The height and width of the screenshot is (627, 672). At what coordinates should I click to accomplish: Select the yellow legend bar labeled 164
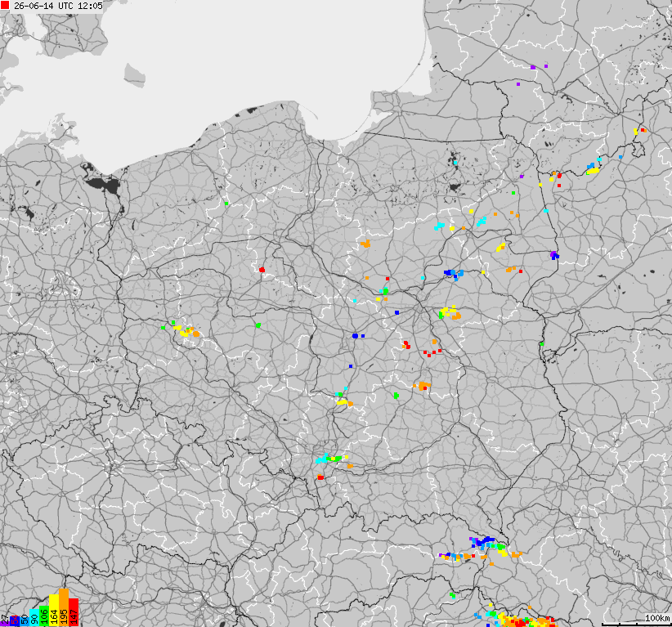54,611
